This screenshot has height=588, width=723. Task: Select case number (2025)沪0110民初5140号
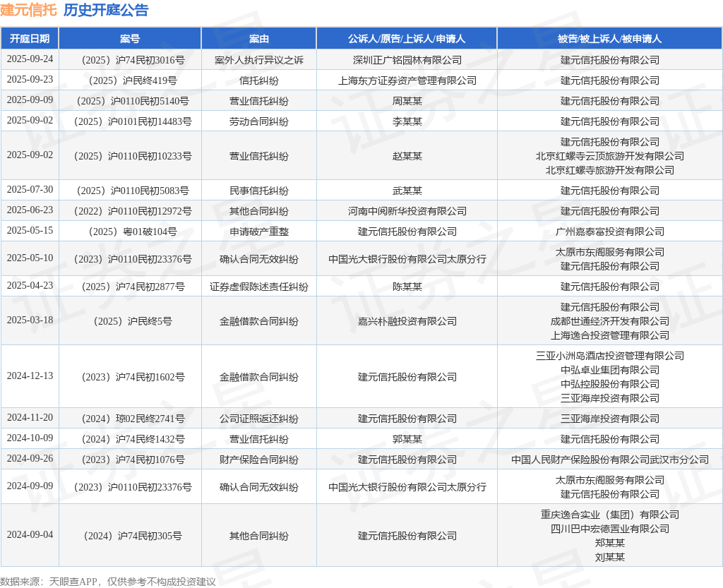coord(133,101)
